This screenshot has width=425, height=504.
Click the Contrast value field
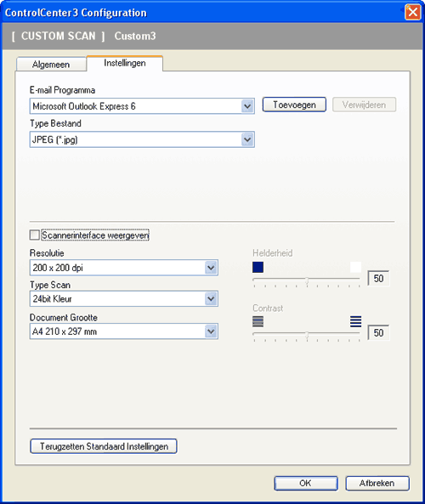point(378,332)
